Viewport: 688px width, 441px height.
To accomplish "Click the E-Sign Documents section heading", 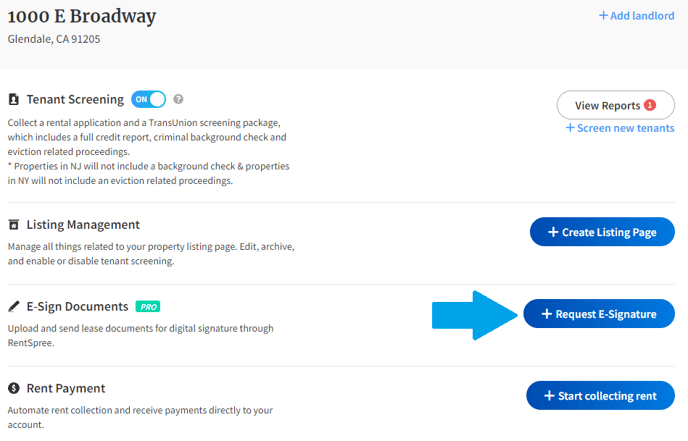I will (x=77, y=306).
